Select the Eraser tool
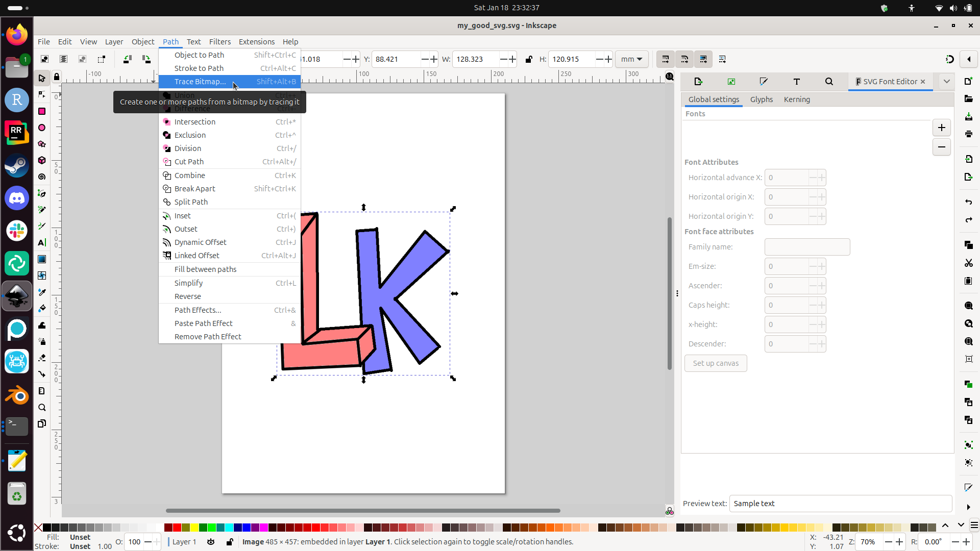980x551 pixels. (x=42, y=358)
